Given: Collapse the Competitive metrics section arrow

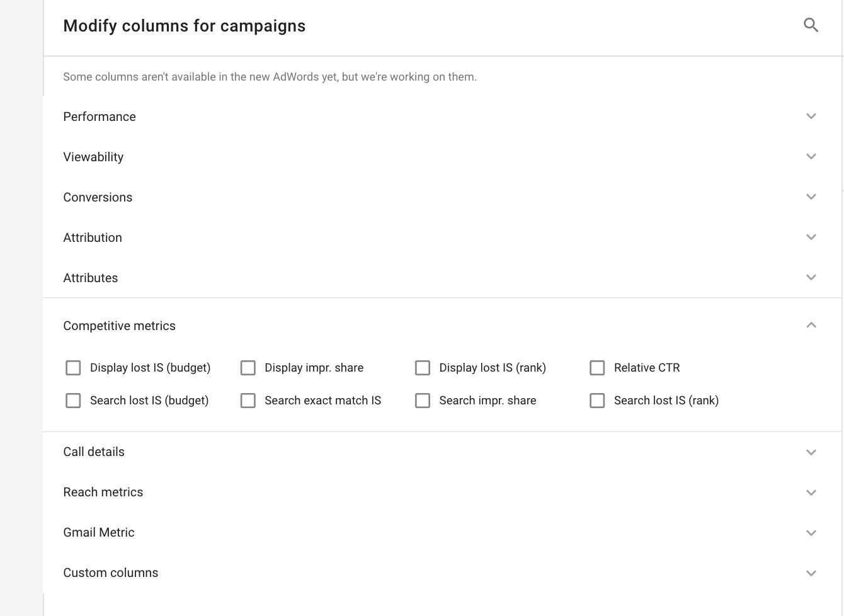Looking at the screenshot, I should [811, 325].
